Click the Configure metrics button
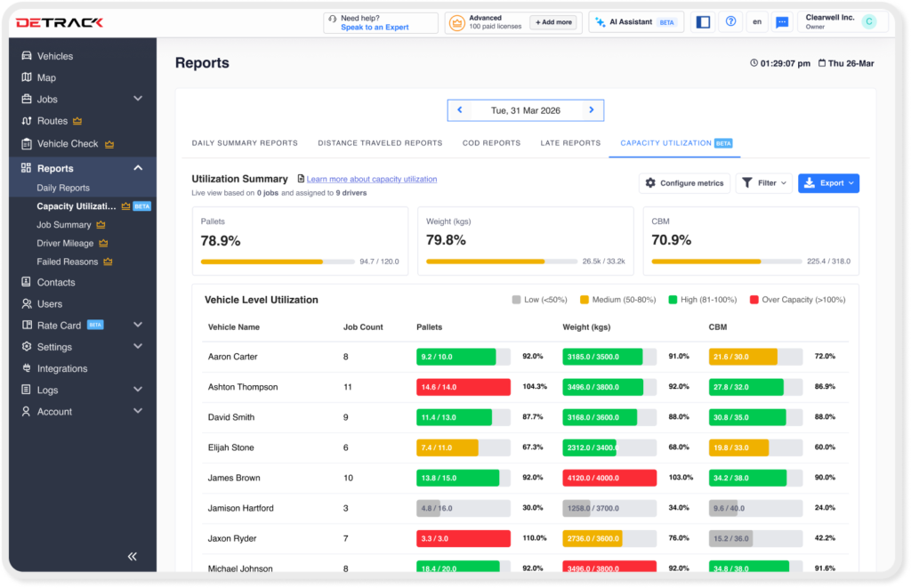Image resolution: width=911 pixels, height=588 pixels. (684, 183)
